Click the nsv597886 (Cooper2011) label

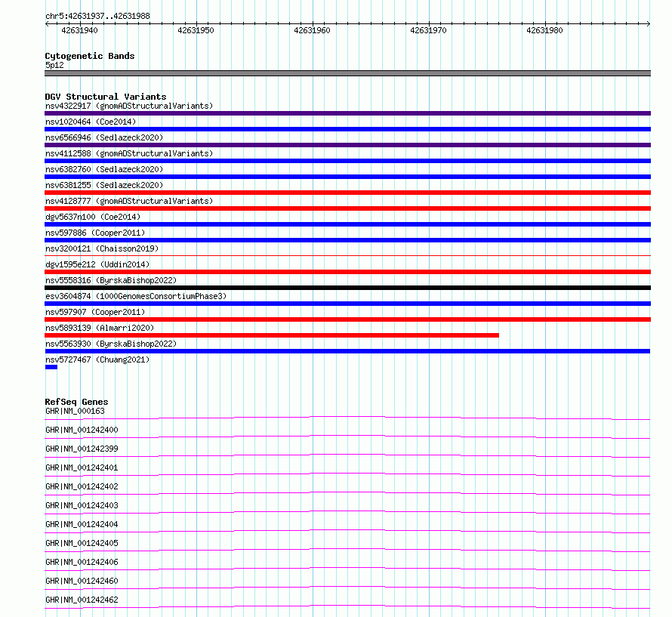[95, 233]
